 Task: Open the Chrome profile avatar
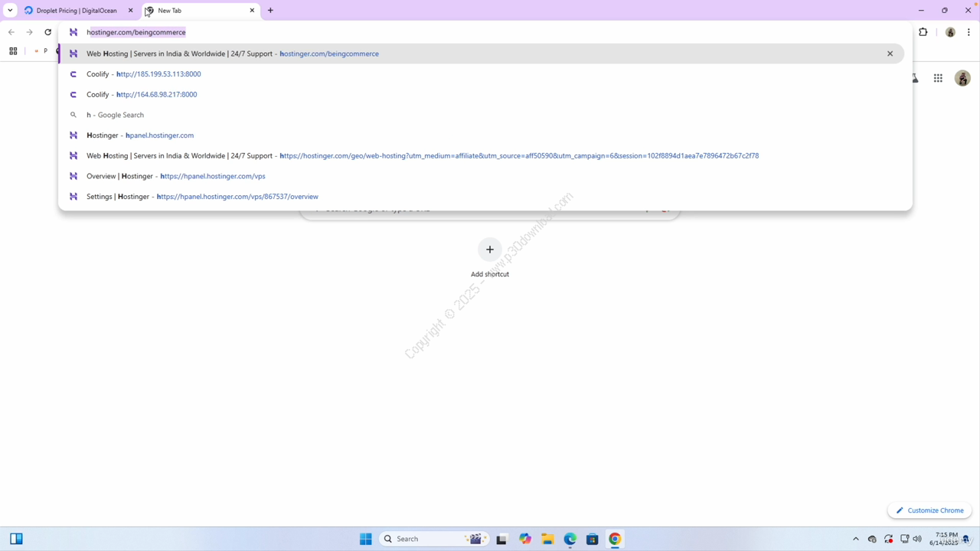pyautogui.click(x=950, y=32)
